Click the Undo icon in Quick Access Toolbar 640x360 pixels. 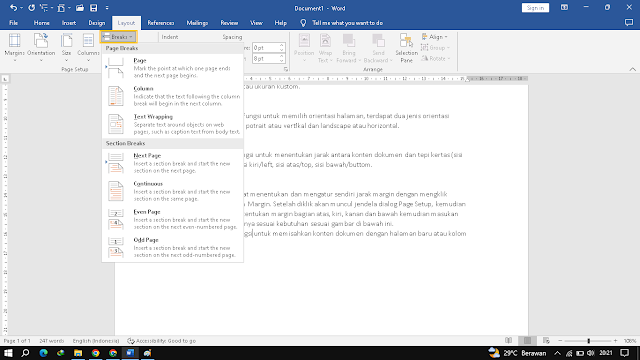[13, 8]
